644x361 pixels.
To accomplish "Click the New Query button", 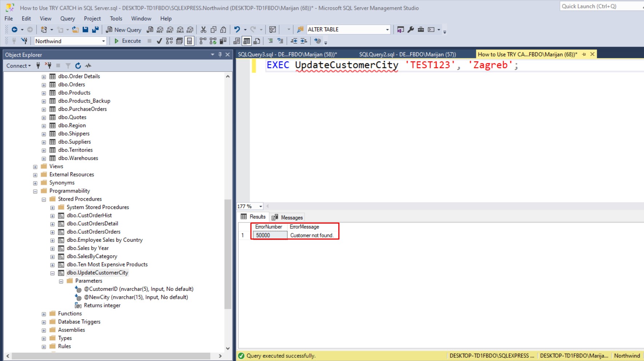I will point(124,30).
